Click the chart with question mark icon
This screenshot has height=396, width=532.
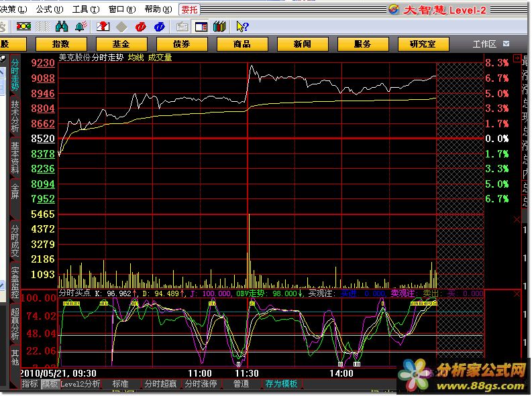[103, 27]
